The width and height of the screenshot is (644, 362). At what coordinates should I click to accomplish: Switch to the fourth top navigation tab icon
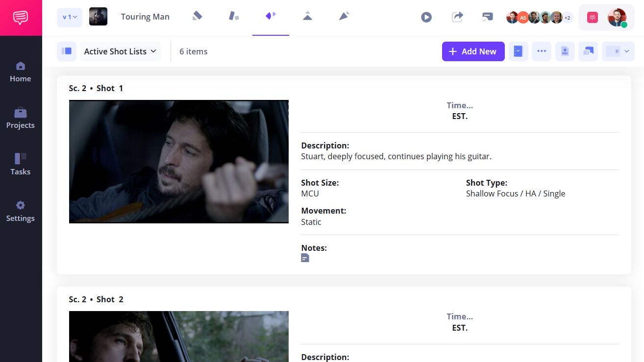coord(307,16)
